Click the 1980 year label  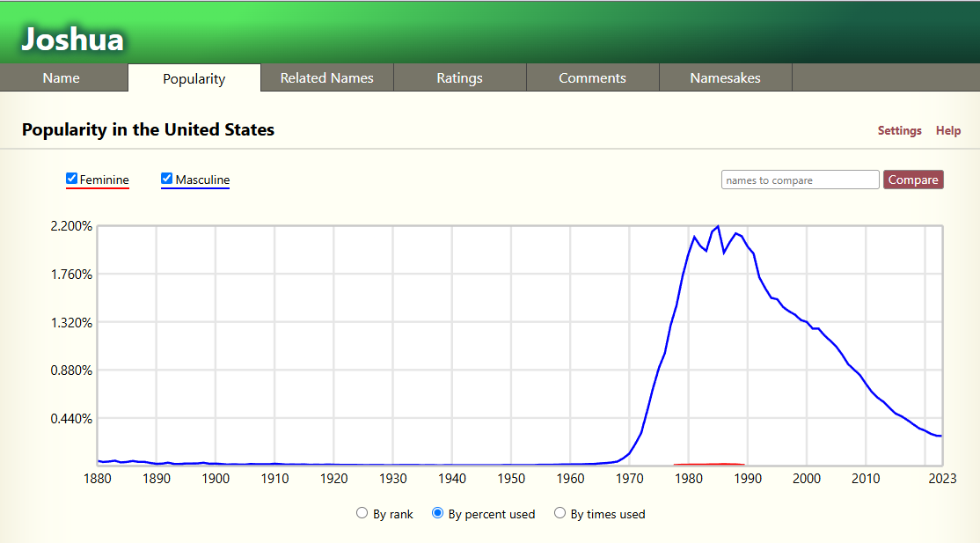[688, 479]
